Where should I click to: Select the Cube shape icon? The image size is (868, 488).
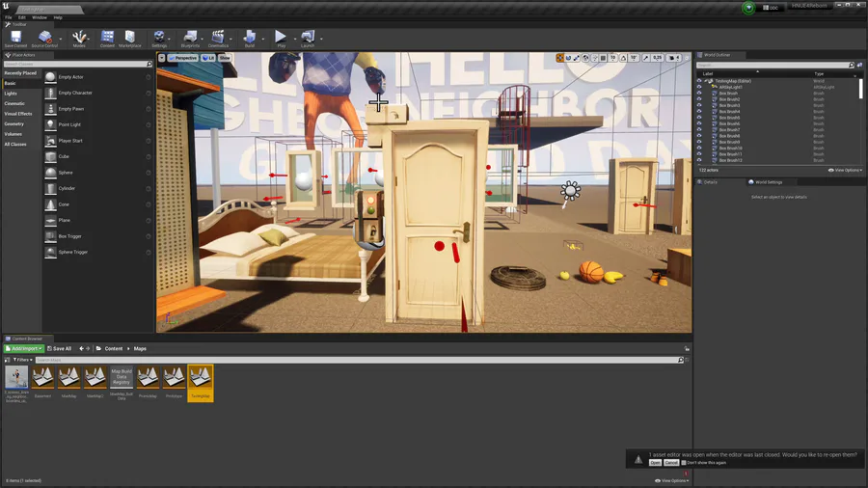[50, 156]
